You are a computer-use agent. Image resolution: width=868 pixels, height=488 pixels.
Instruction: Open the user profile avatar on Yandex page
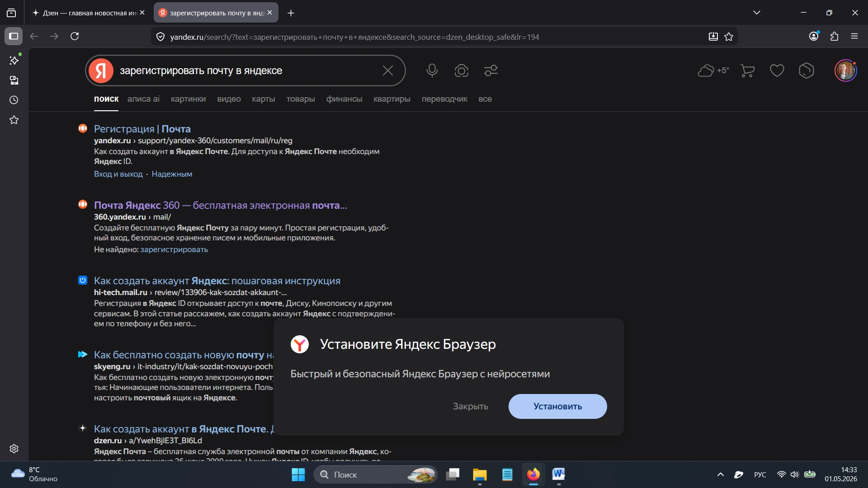click(x=846, y=70)
